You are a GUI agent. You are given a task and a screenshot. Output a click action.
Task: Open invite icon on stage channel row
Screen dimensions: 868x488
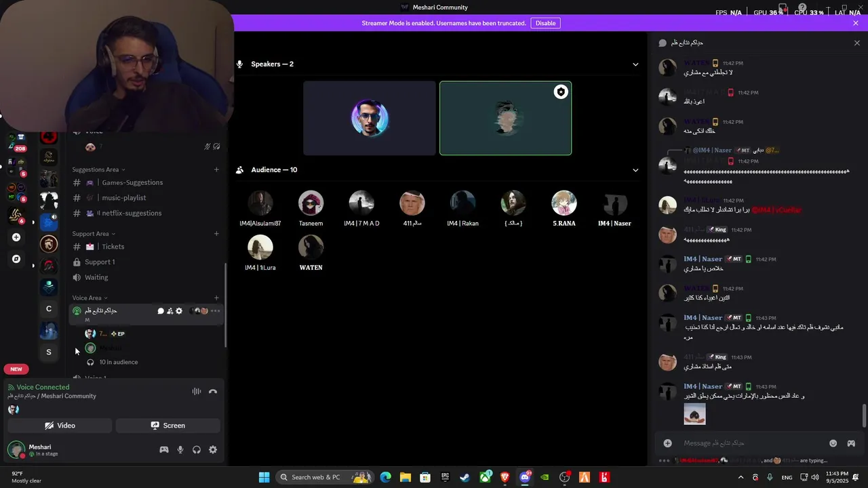click(x=170, y=311)
